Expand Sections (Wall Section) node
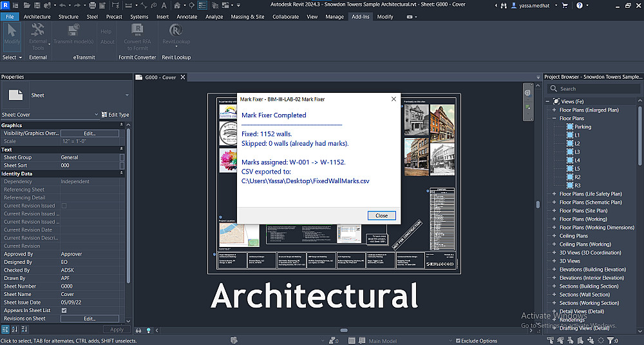The width and height of the screenshot is (644, 345). point(554,295)
